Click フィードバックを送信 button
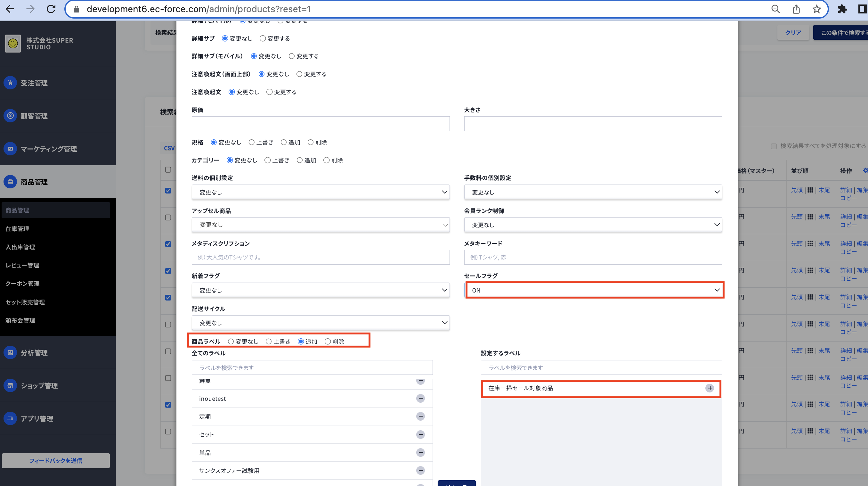Viewport: 868px width, 486px height. coord(56,460)
